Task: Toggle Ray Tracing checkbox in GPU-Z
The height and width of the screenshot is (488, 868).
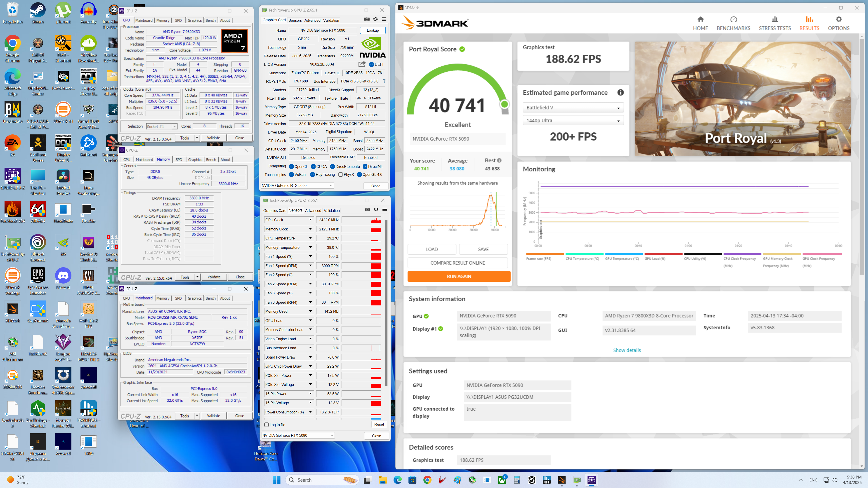Action: coord(313,174)
